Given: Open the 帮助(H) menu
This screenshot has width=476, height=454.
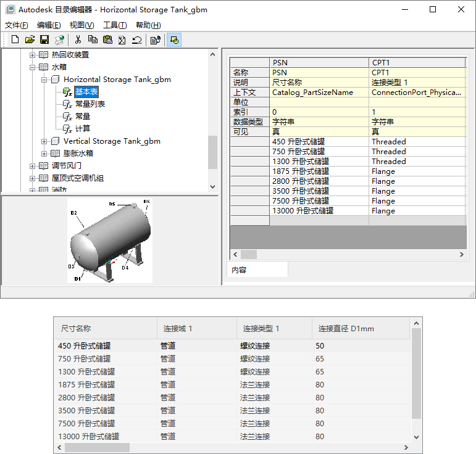Looking at the screenshot, I should [x=148, y=25].
